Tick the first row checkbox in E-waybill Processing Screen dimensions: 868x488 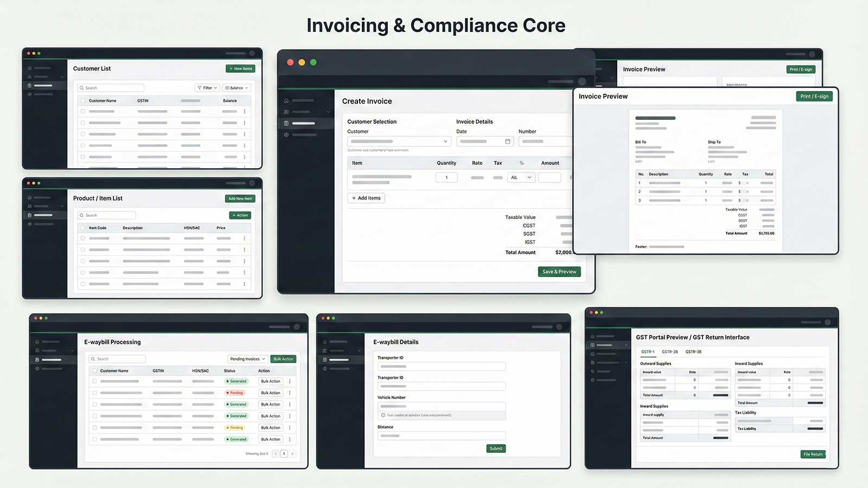[x=94, y=381]
